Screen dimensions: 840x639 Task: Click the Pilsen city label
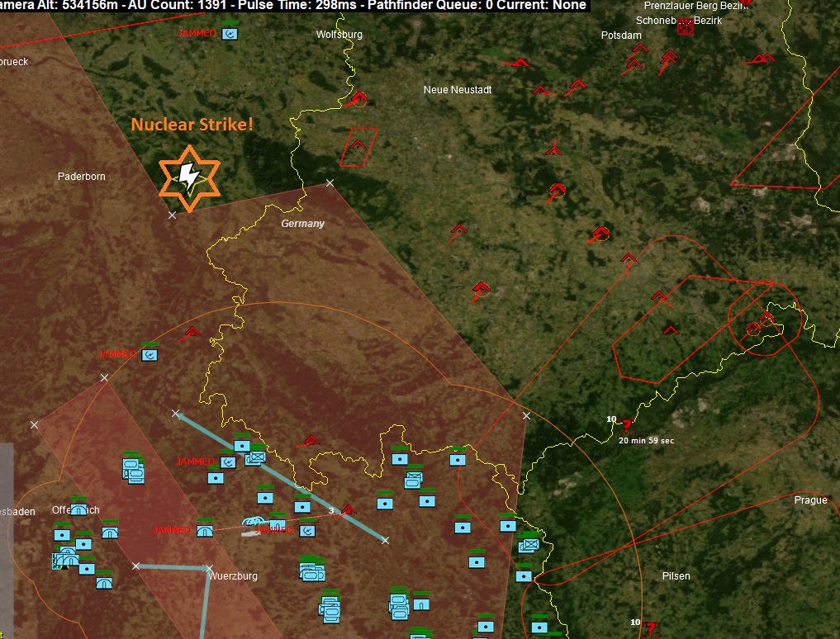pos(676,575)
